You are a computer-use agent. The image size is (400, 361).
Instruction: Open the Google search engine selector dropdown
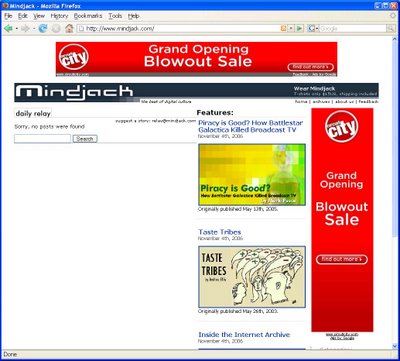[313, 29]
